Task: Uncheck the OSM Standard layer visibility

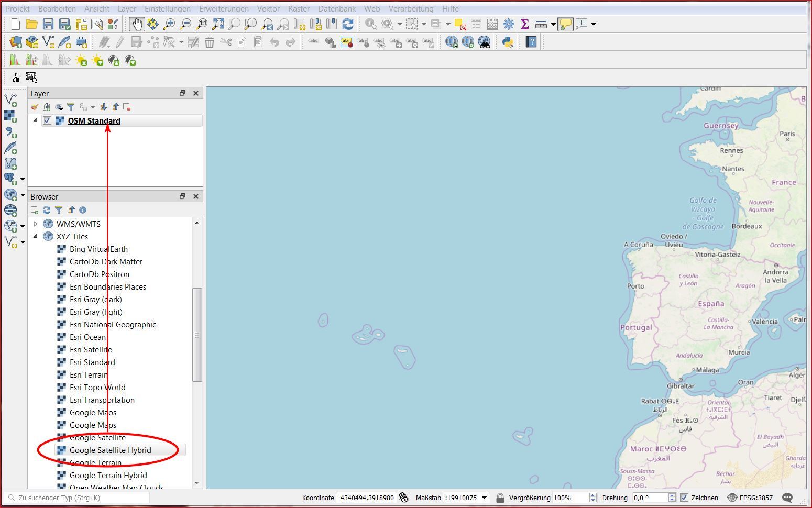Action: click(47, 121)
